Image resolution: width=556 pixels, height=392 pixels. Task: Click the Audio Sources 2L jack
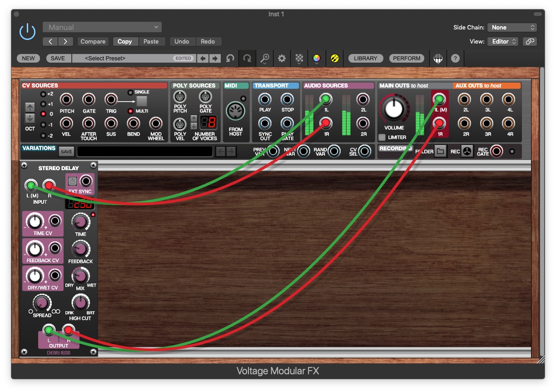[x=362, y=99]
